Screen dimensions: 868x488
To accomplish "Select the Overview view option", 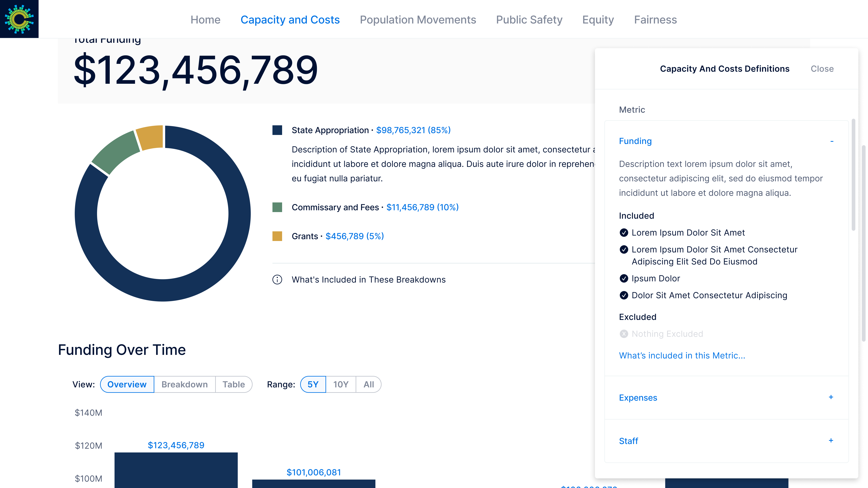I will pos(127,384).
